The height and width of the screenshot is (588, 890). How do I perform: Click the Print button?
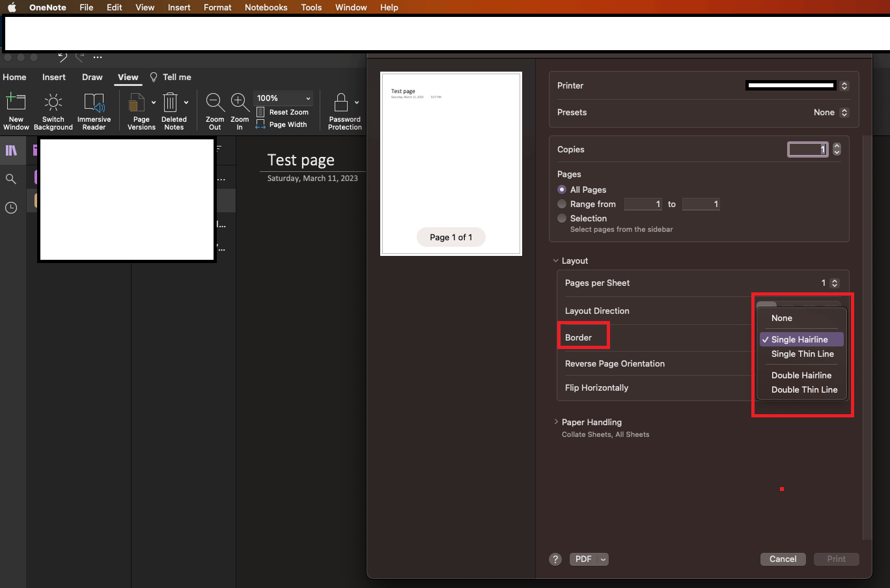pyautogui.click(x=837, y=559)
